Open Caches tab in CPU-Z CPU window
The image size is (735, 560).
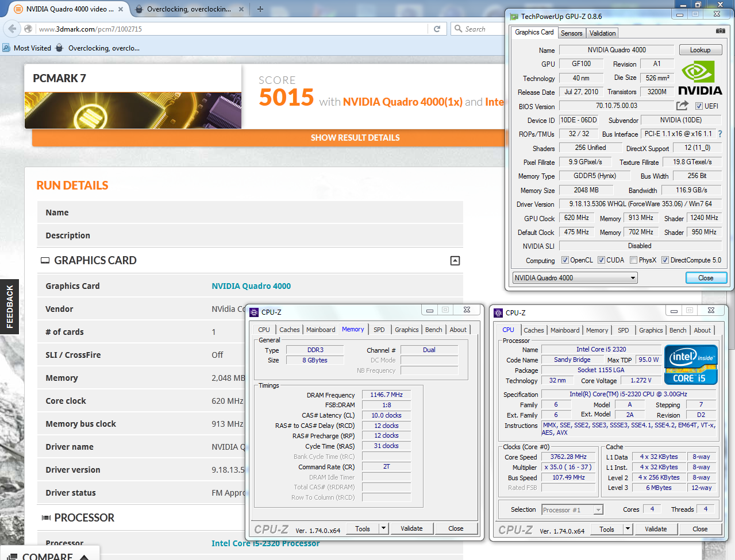point(533,330)
